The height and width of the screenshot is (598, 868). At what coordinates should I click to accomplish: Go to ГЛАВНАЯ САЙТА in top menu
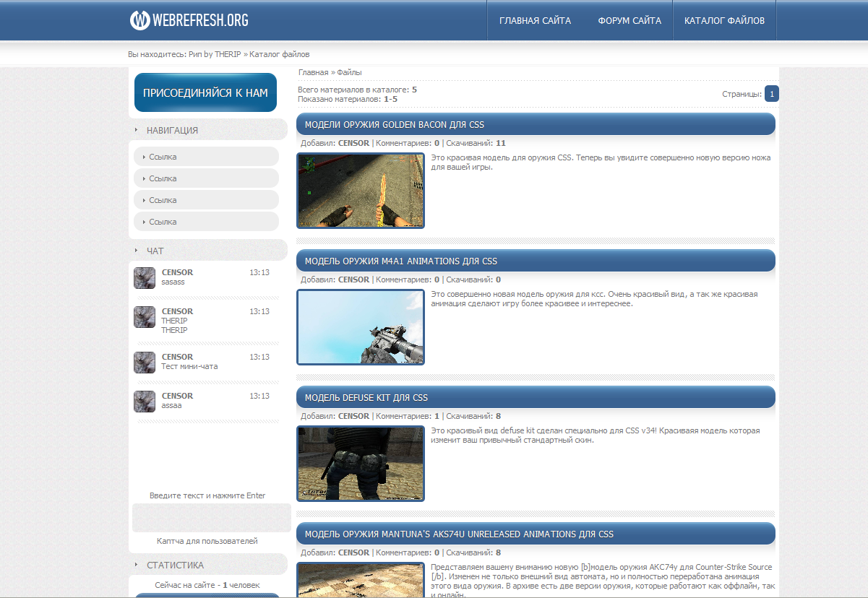pos(535,21)
